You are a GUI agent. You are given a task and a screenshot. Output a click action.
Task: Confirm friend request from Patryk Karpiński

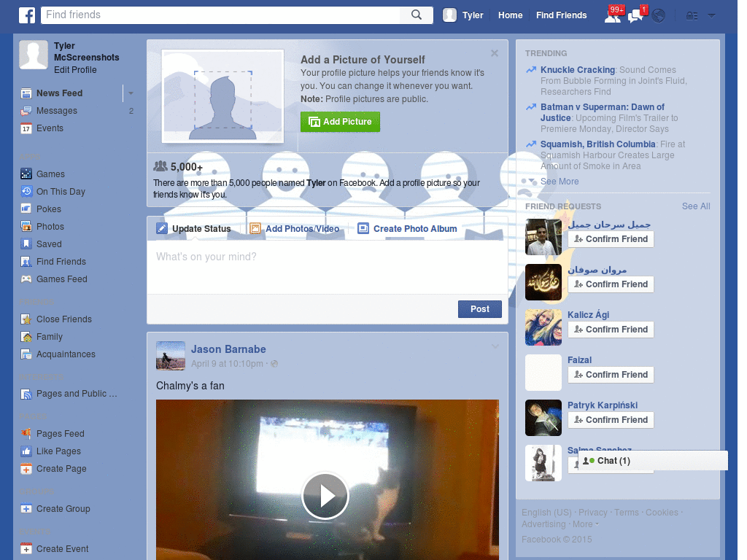tap(611, 420)
